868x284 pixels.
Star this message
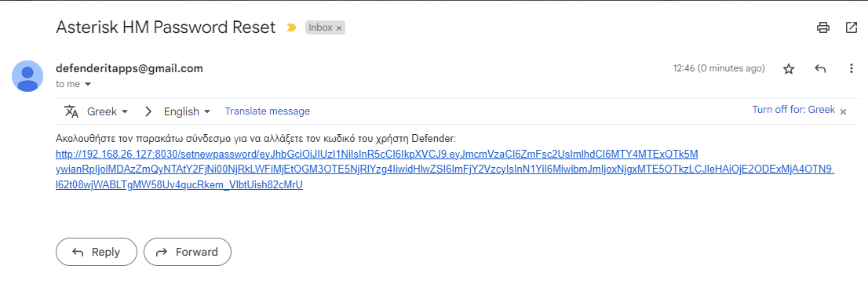tap(789, 69)
